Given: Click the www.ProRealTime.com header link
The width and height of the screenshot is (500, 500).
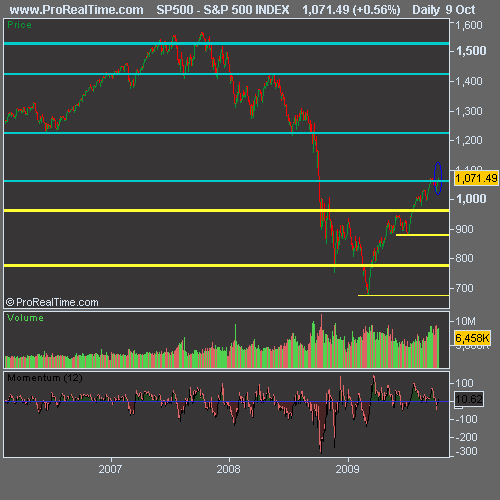Looking at the screenshot, I should click(x=76, y=10).
